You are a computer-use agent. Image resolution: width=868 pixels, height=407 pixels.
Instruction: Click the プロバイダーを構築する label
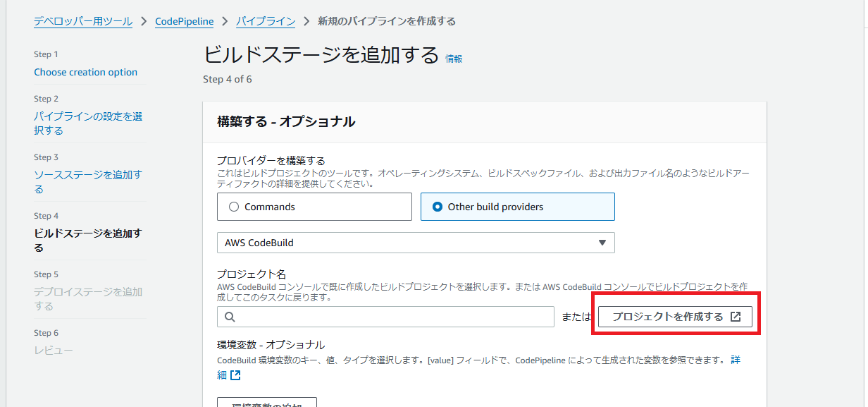pyautogui.click(x=271, y=161)
